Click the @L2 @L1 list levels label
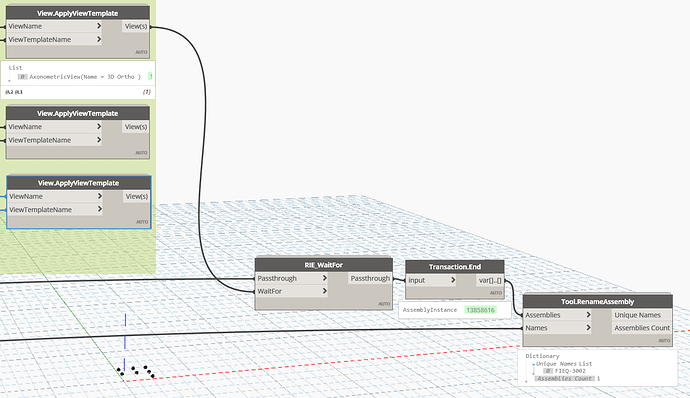The width and height of the screenshot is (690, 398). point(14,92)
